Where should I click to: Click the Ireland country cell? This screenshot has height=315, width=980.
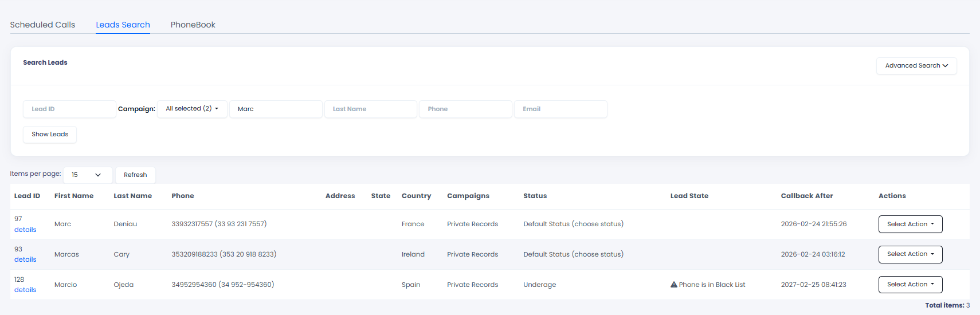point(413,254)
